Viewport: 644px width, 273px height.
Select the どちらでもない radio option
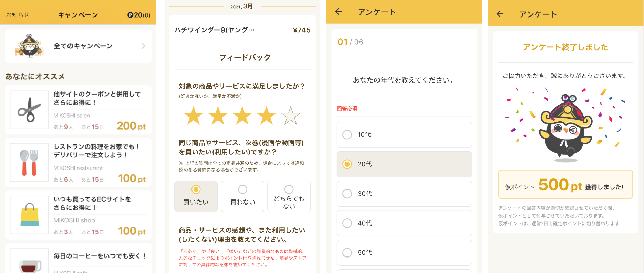[289, 196]
